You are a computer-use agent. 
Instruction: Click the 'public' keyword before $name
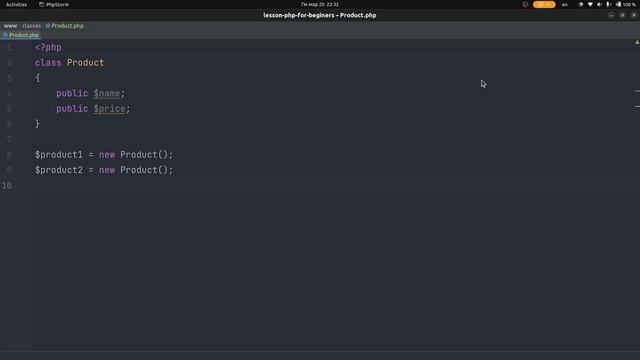click(x=72, y=93)
